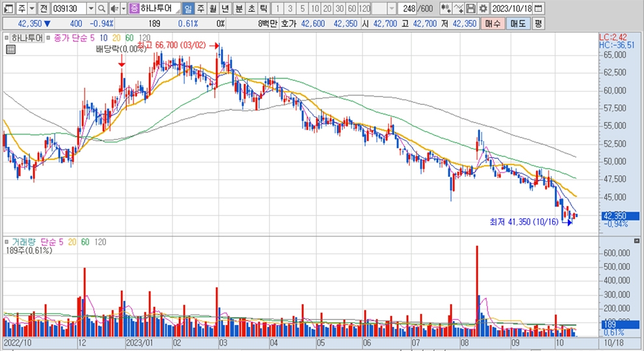Select the 30 interval button

[x=340, y=8]
